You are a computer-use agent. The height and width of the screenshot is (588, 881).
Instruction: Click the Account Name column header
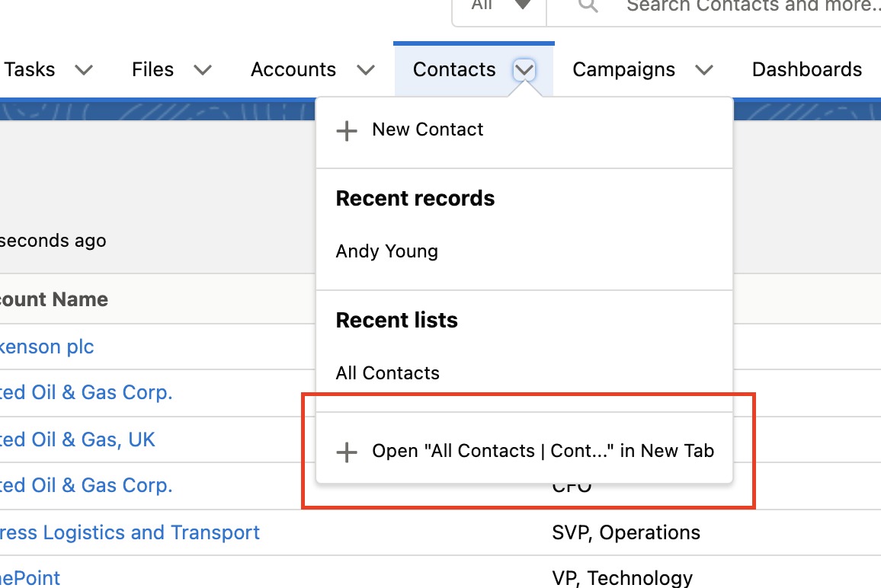tap(54, 299)
